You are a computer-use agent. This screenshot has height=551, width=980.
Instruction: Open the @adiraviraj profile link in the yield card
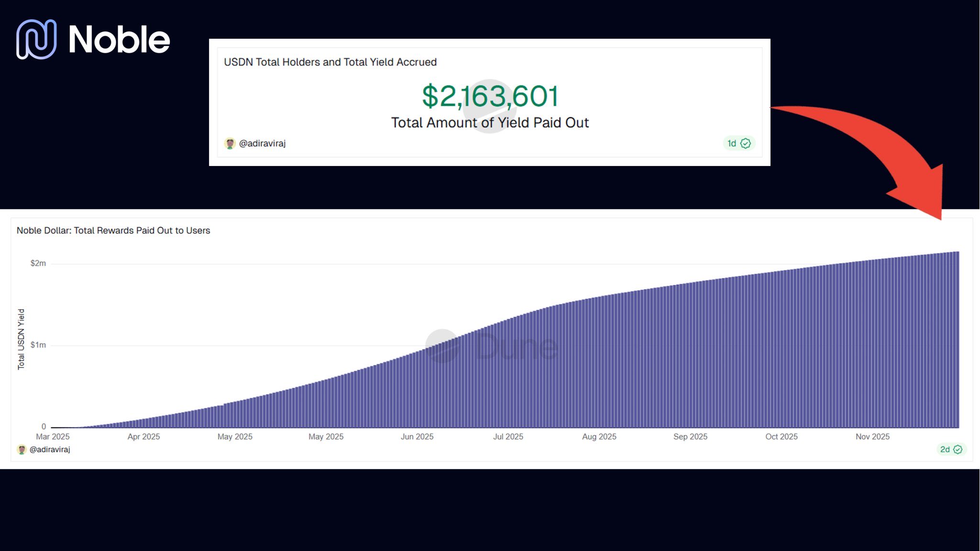262,143
